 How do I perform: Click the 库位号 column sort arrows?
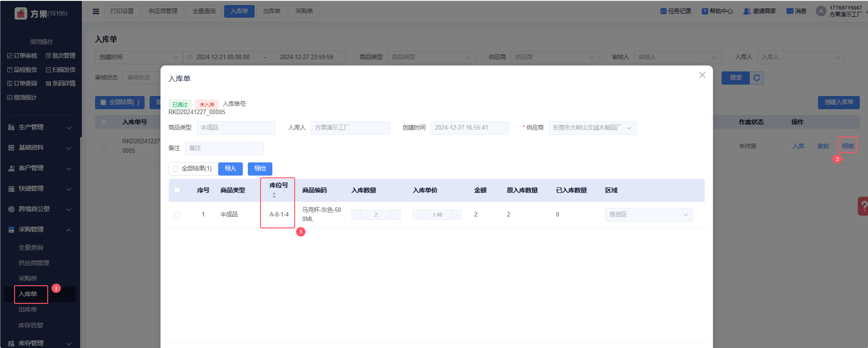[274, 195]
